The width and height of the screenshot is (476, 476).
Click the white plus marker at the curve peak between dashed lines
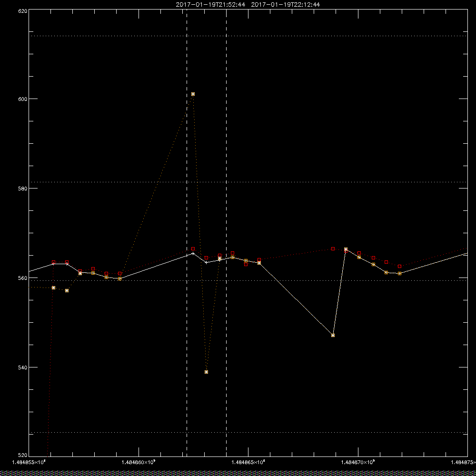tap(193, 253)
